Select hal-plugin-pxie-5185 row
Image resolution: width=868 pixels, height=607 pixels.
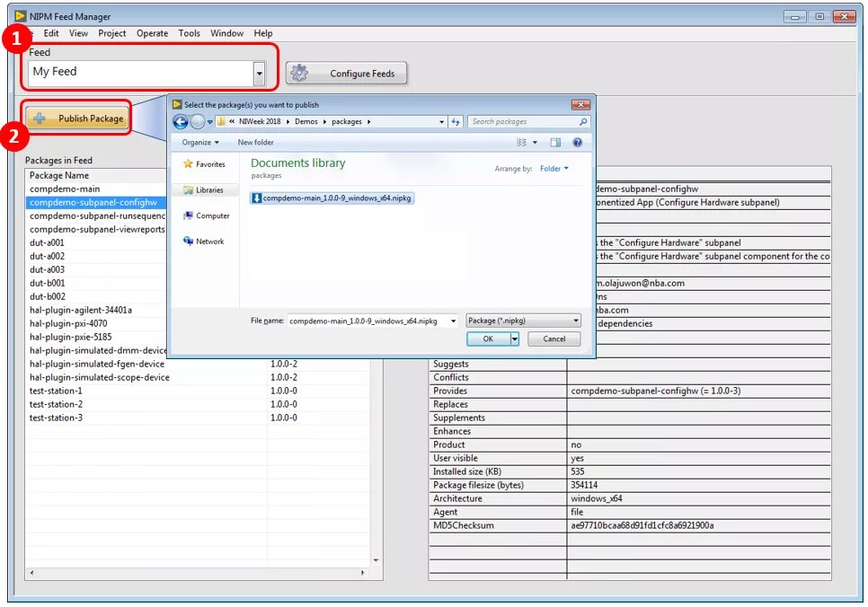[x=97, y=337]
